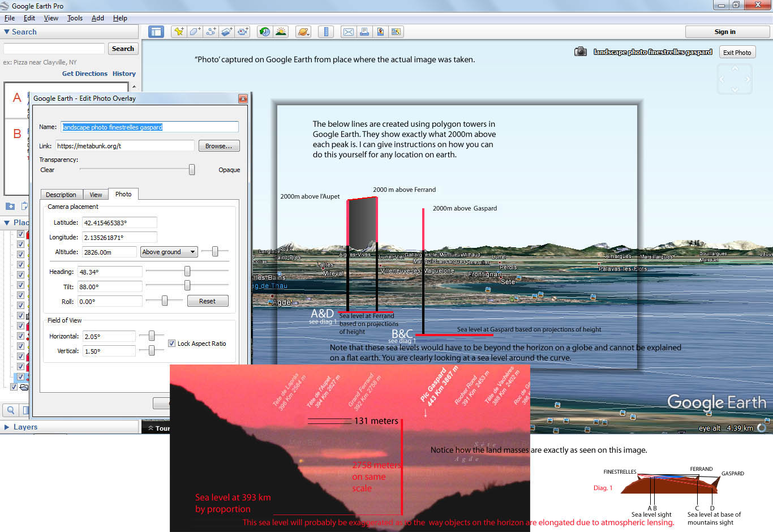Click the Roll slider handle
This screenshot has width=773, height=532.
point(165,301)
